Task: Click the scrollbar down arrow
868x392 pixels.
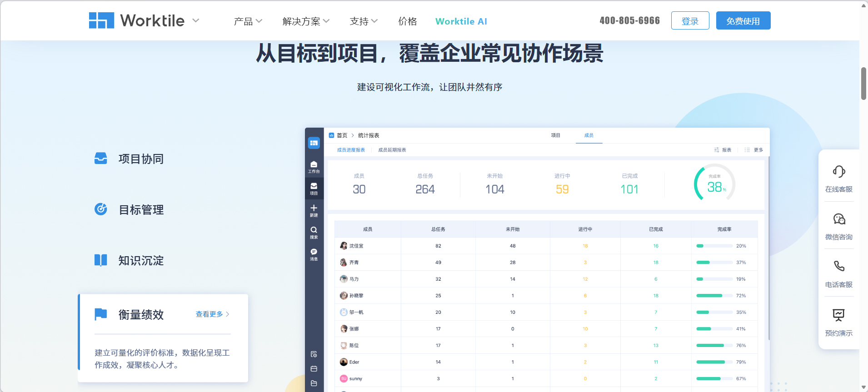Action: 863,387
